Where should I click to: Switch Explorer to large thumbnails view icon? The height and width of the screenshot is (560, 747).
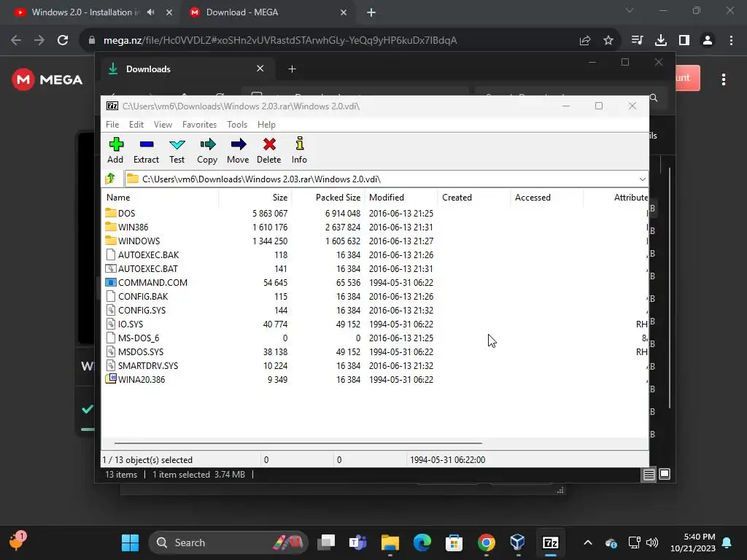coord(665,474)
